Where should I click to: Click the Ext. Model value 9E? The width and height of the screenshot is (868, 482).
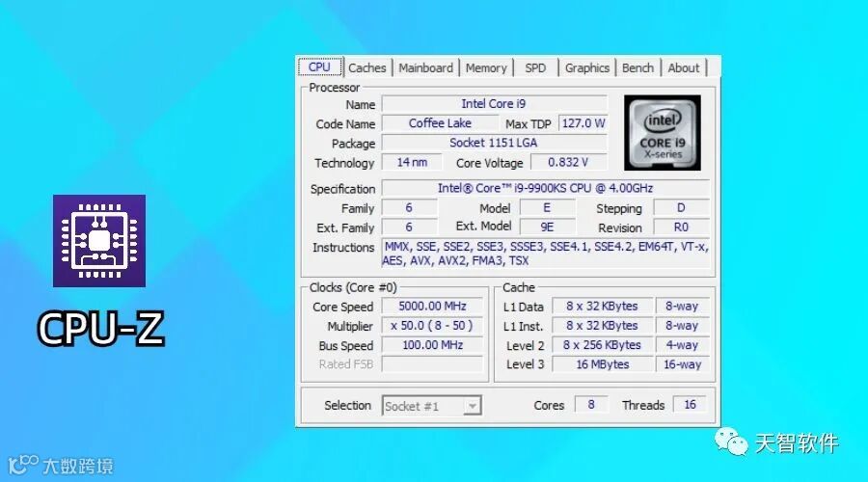tap(547, 228)
